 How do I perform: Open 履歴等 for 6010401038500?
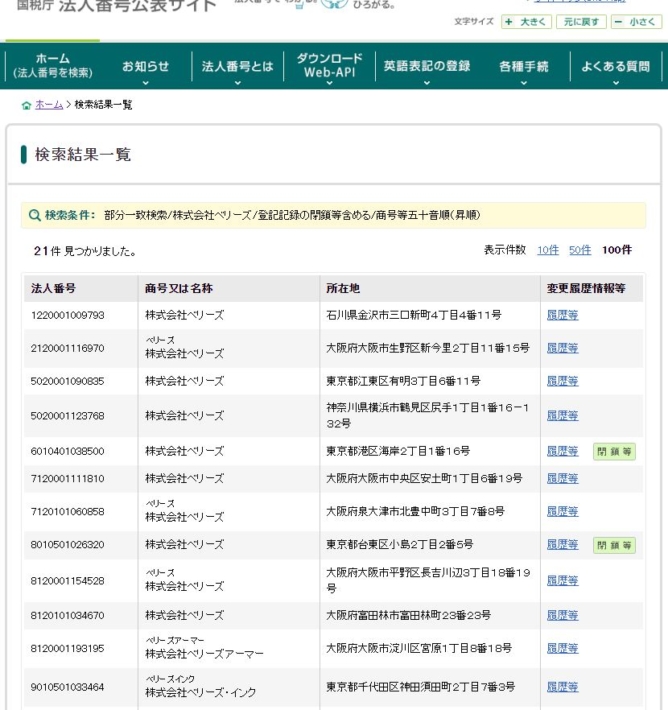[x=562, y=451]
